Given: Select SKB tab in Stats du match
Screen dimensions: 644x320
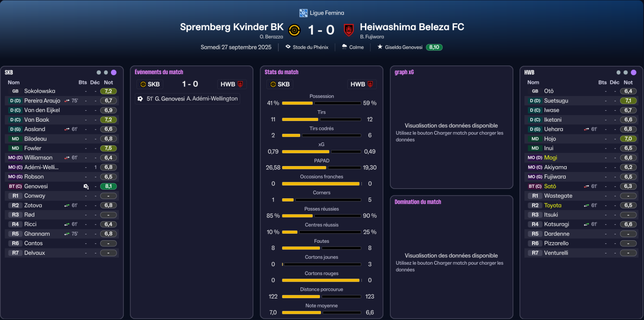Looking at the screenshot, I should [x=280, y=84].
